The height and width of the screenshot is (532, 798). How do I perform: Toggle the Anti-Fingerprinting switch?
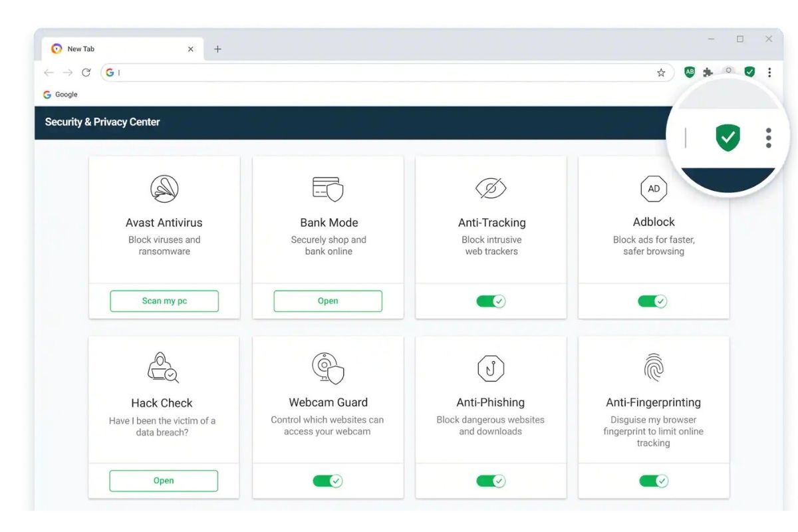[x=654, y=481]
